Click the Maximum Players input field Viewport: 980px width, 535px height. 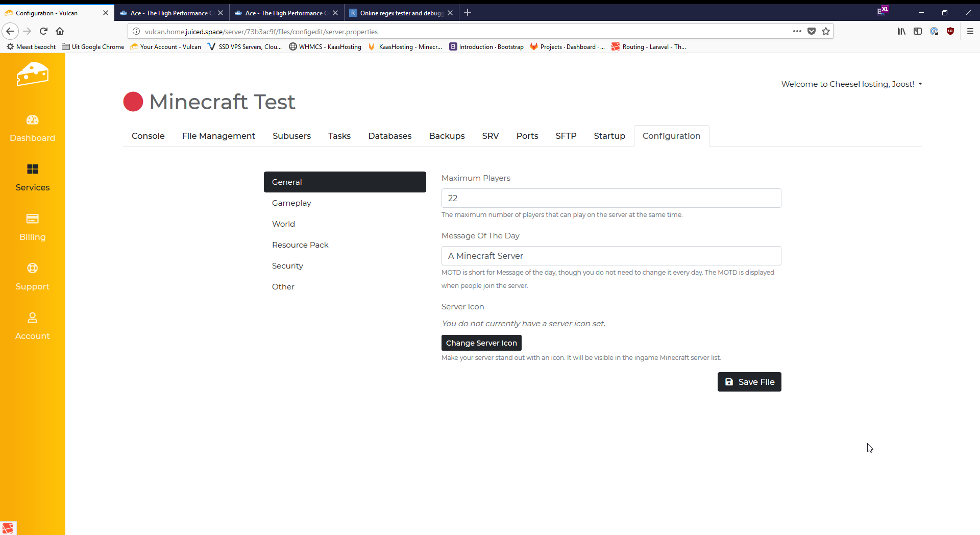click(x=611, y=198)
